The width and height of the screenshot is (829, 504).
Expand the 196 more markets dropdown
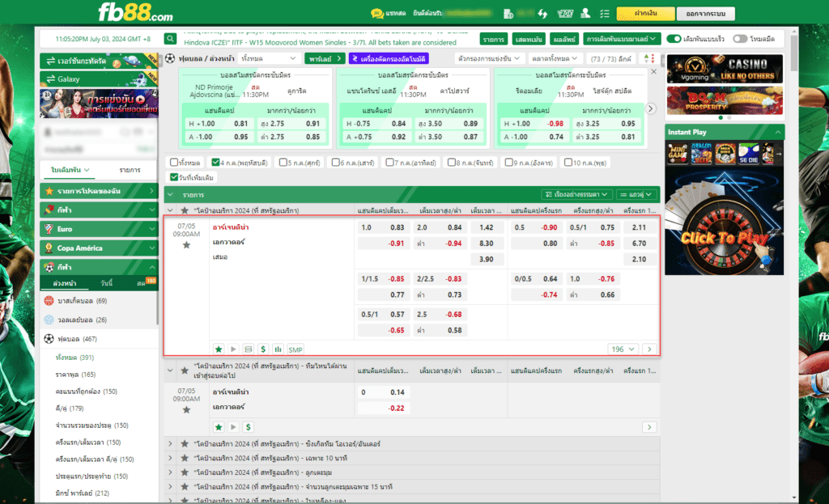pyautogui.click(x=623, y=349)
